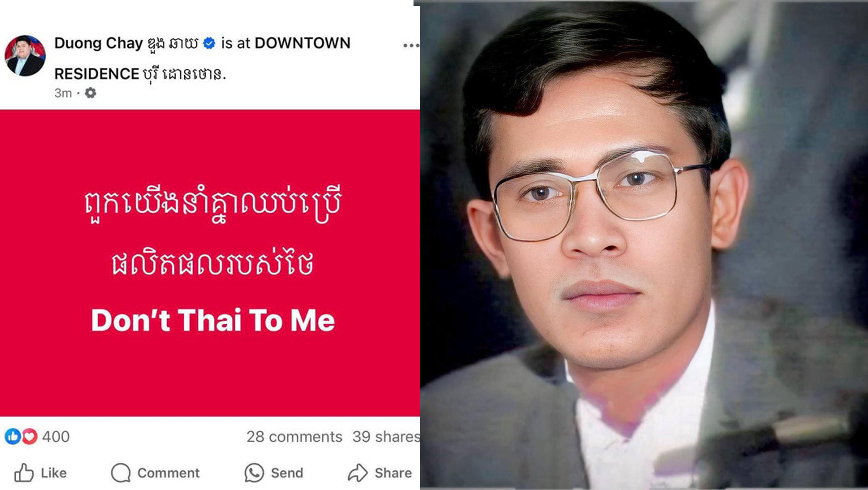
Task: Open the 400 reactions count
Action: [56, 437]
